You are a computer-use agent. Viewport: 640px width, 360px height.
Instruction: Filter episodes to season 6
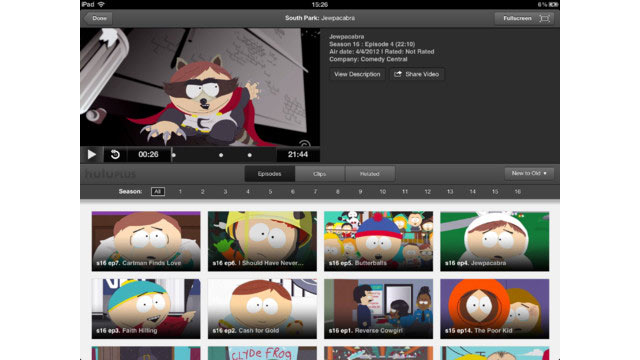pos(292,191)
